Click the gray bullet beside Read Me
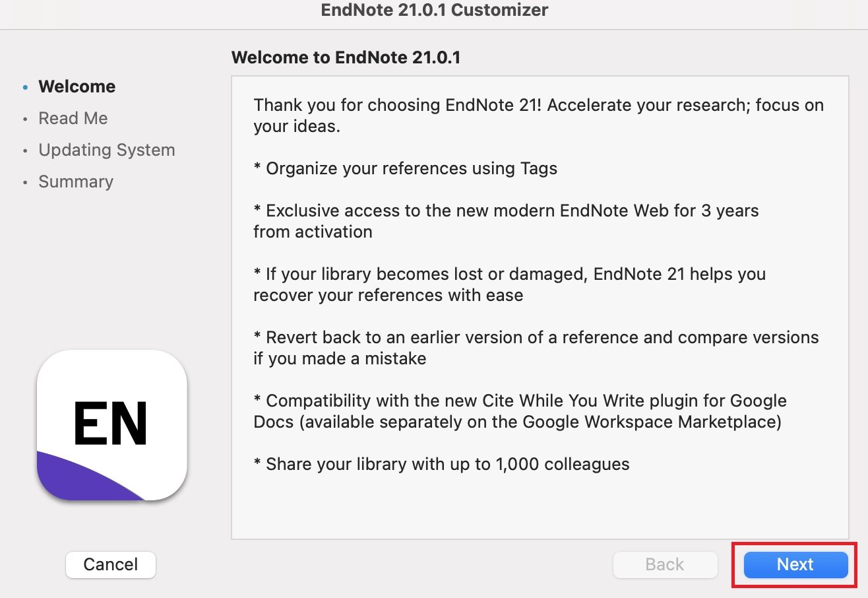This screenshot has height=598, width=868. 25,119
